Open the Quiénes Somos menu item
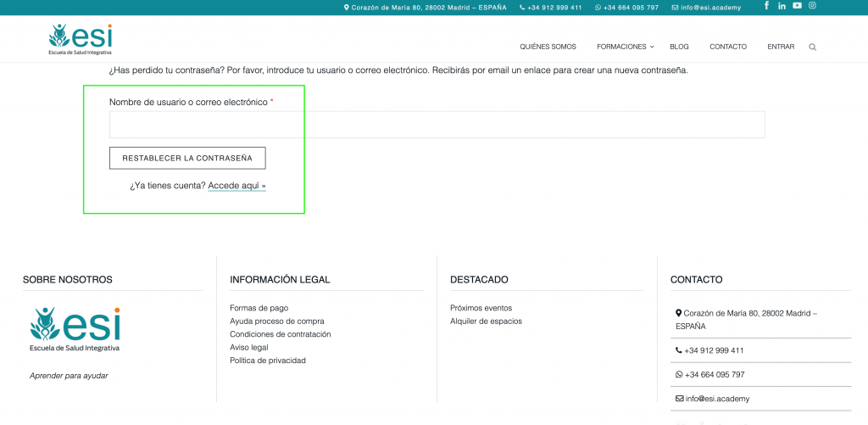Viewport: 868px width, 425px height. (x=548, y=47)
